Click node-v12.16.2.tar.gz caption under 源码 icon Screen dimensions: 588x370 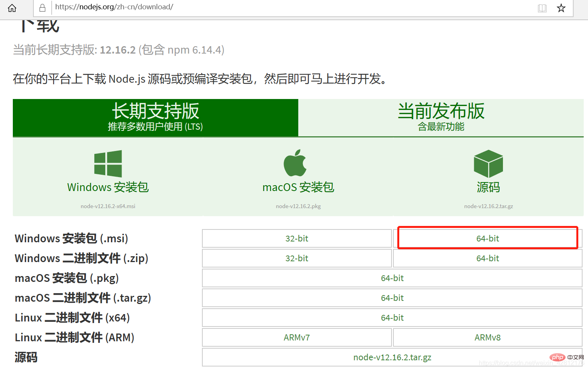pos(489,206)
